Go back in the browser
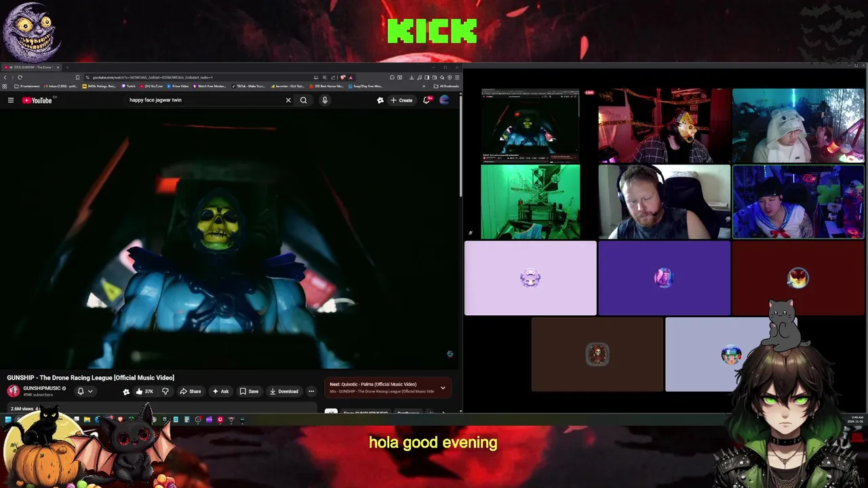 [x=5, y=77]
